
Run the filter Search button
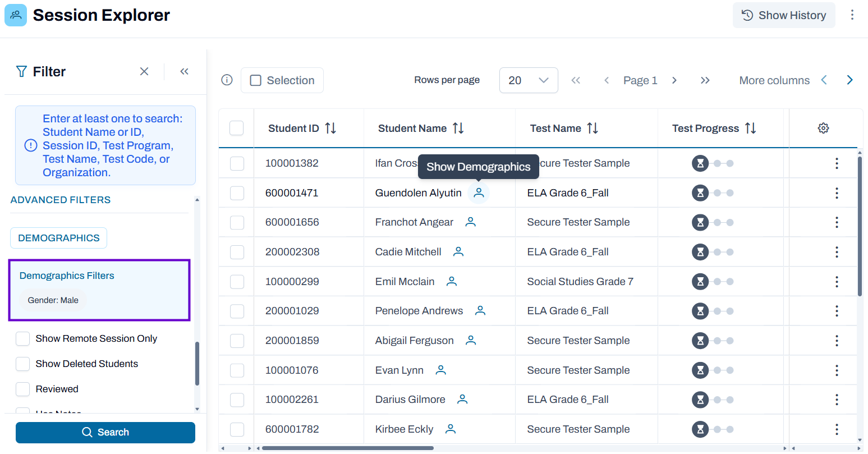tap(105, 432)
